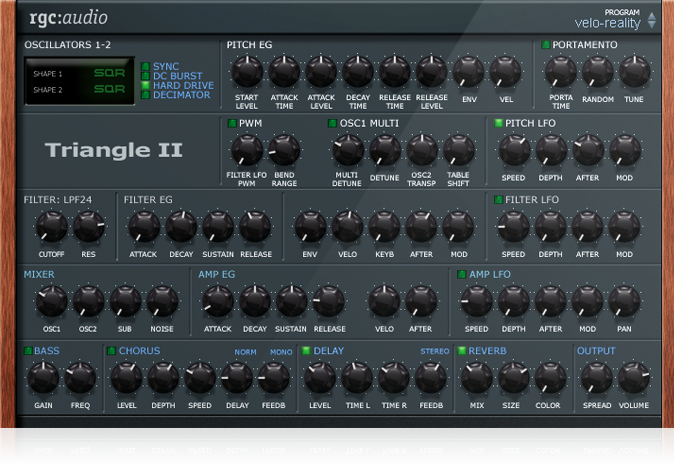This screenshot has width=674, height=465.
Task: Click the BEND RANGE knob
Action: [284, 150]
